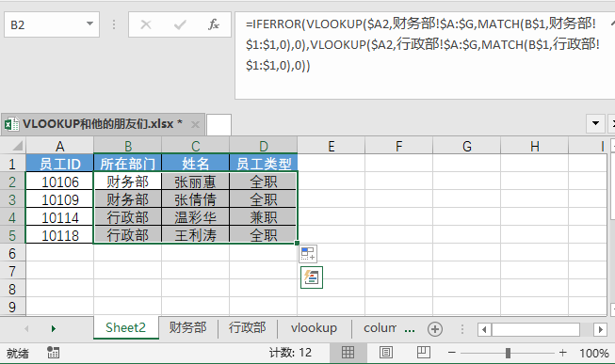The height and width of the screenshot is (364, 615).
Task: Confirm formula with checkmark icon
Action: coord(180,24)
